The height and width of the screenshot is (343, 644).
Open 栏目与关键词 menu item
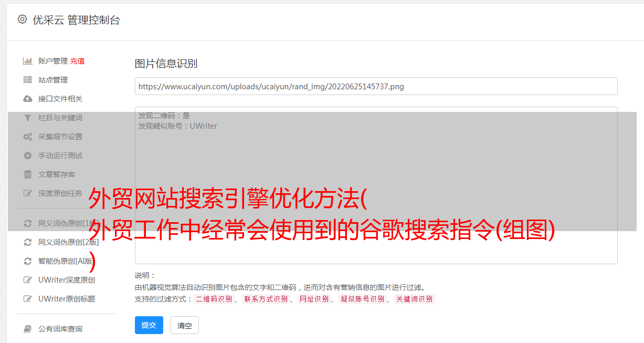[60, 118]
